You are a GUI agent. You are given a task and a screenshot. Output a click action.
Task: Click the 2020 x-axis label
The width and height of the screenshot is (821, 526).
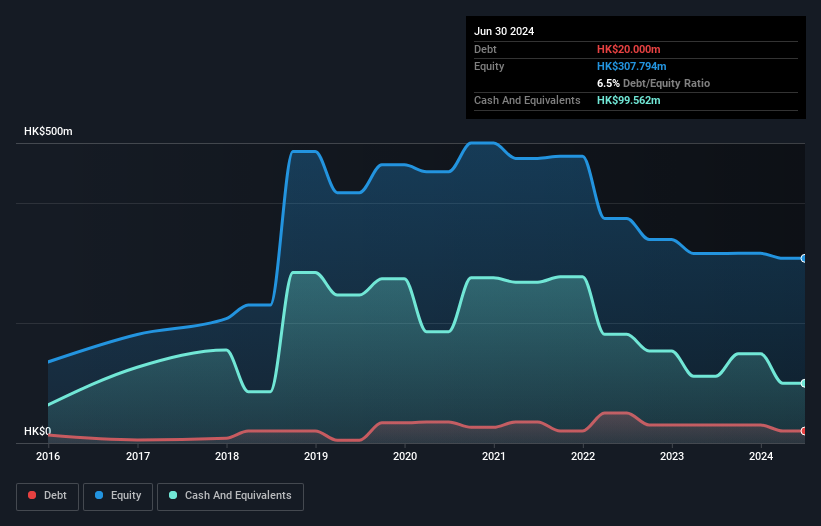pyautogui.click(x=405, y=456)
